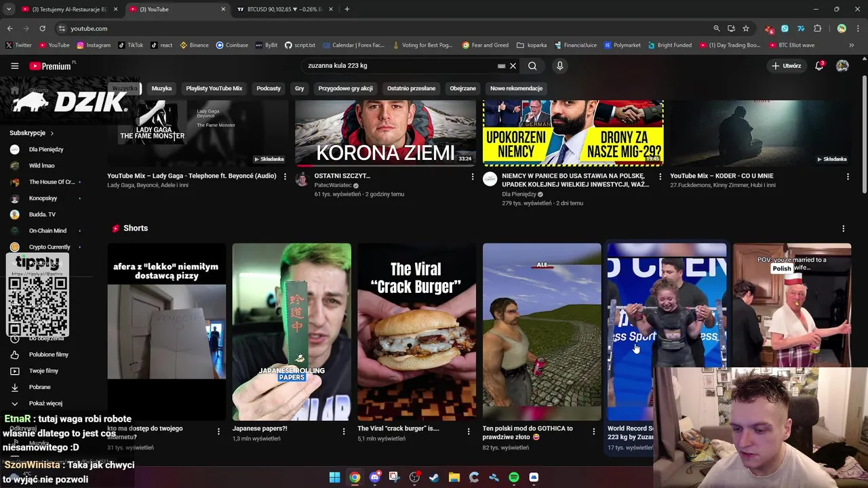Click the YouTube Premium logo
This screenshot has height=488, width=868.
(50, 66)
